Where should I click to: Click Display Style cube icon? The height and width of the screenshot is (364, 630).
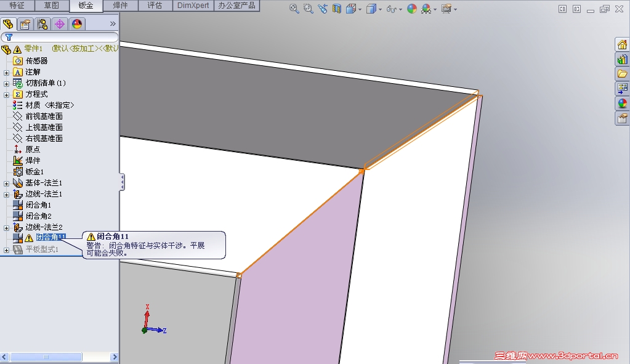(371, 9)
